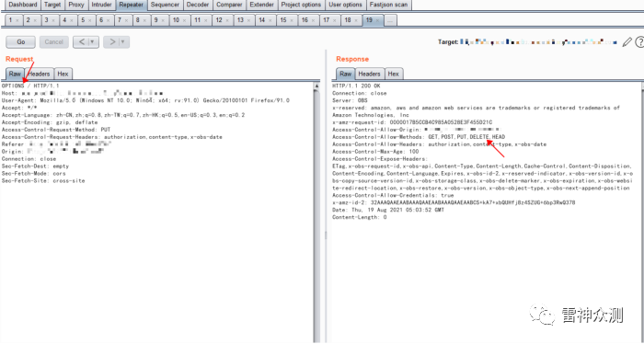
Task: Switch Response view to Hex tab
Action: coord(394,74)
